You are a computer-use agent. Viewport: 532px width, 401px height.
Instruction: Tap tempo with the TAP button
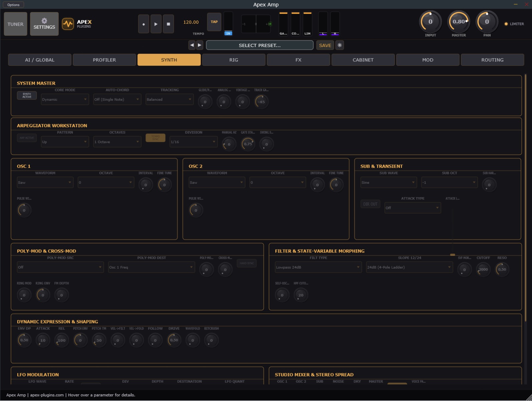pos(214,22)
